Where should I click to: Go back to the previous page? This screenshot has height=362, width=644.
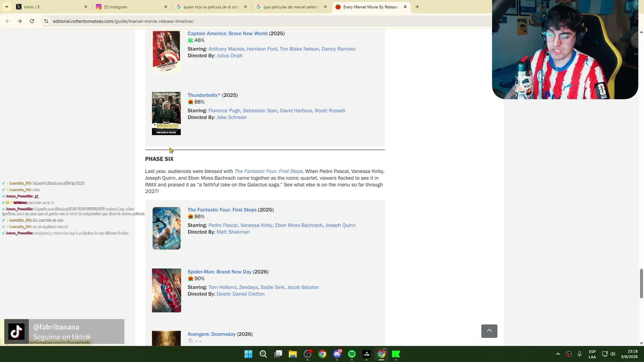[x=8, y=21]
